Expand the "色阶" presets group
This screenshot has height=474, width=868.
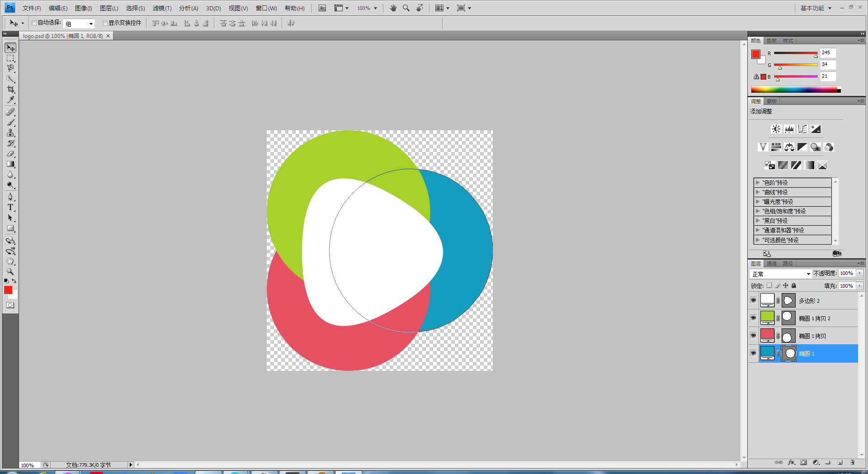point(758,183)
